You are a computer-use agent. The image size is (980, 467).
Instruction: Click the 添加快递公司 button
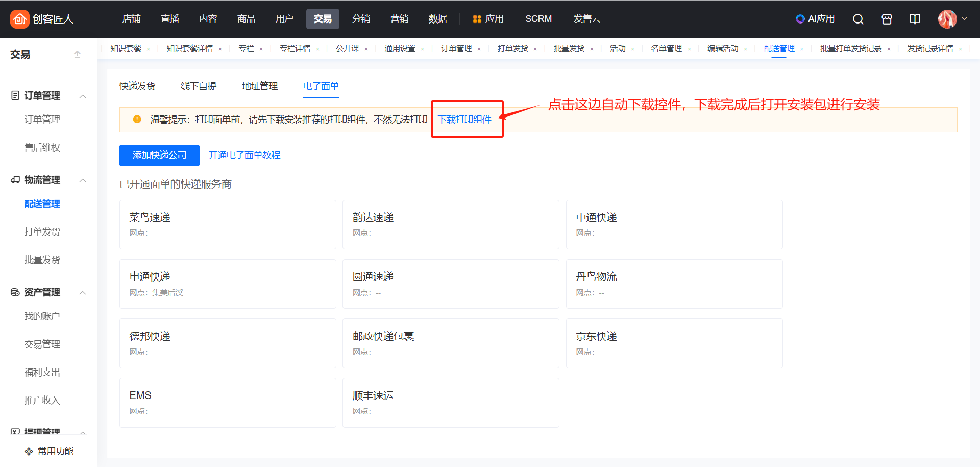pos(159,155)
